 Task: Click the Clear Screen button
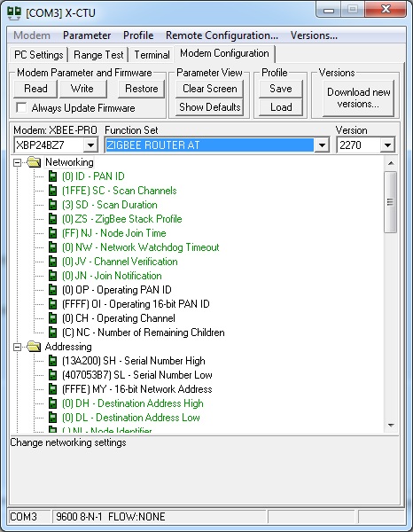209,89
